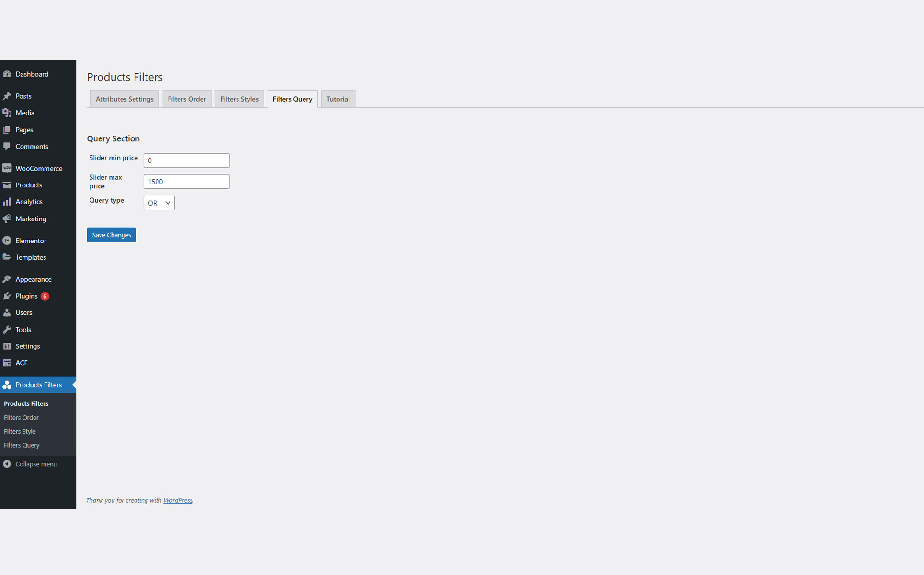
Task: Click the Dashboard gauge icon in sidebar
Action: [x=7, y=74]
